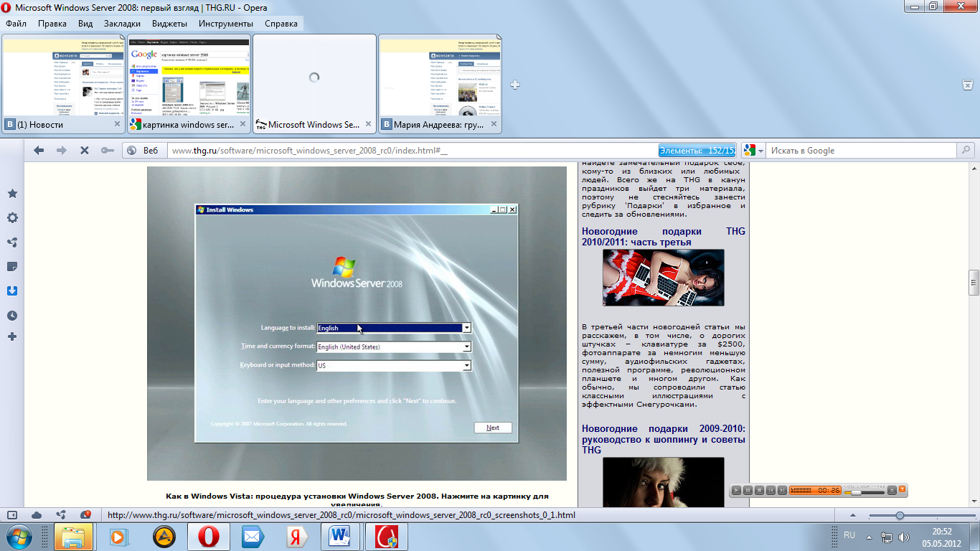Stop playback in the mini player widget
The height and width of the screenshot is (551, 980).
(x=760, y=490)
